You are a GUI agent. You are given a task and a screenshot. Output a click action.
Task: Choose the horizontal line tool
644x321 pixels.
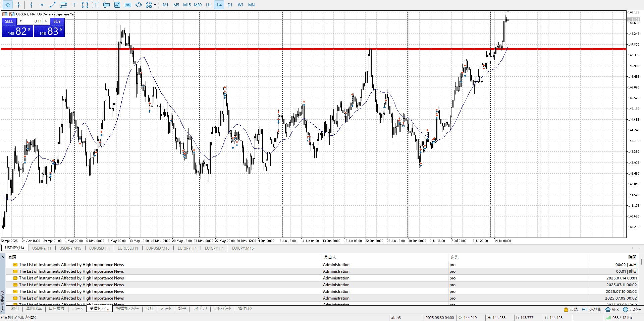pyautogui.click(x=42, y=5)
